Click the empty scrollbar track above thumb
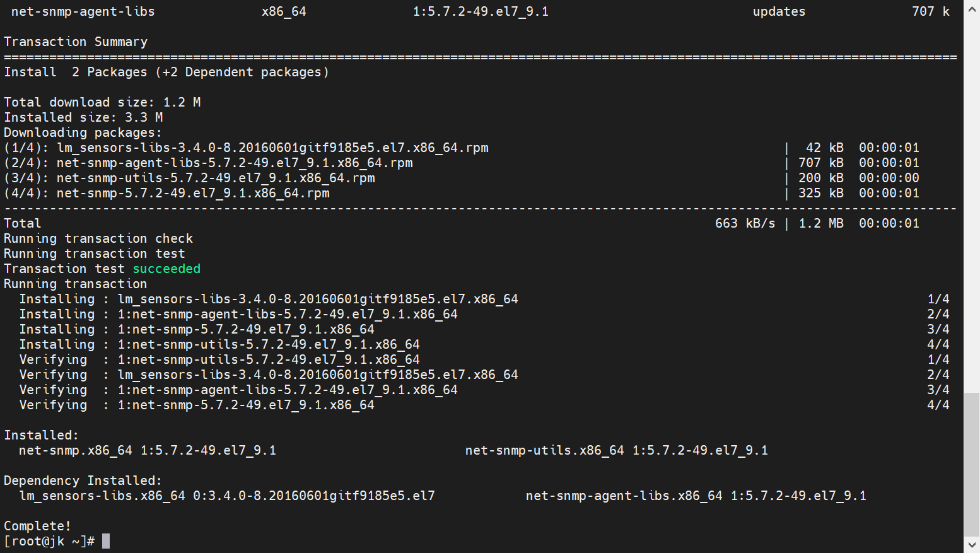Image resolution: width=980 pixels, height=553 pixels. pos(972,202)
